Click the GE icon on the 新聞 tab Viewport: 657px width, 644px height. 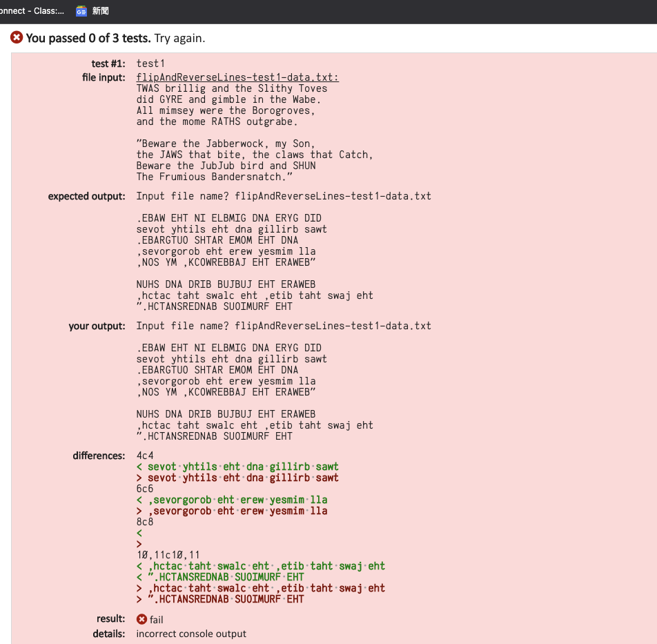click(81, 11)
